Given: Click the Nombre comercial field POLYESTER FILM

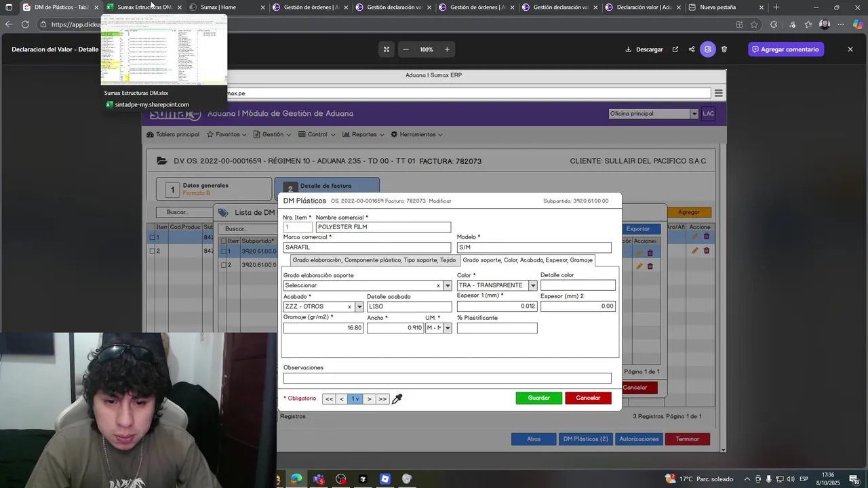Looking at the screenshot, I should pyautogui.click(x=383, y=227).
